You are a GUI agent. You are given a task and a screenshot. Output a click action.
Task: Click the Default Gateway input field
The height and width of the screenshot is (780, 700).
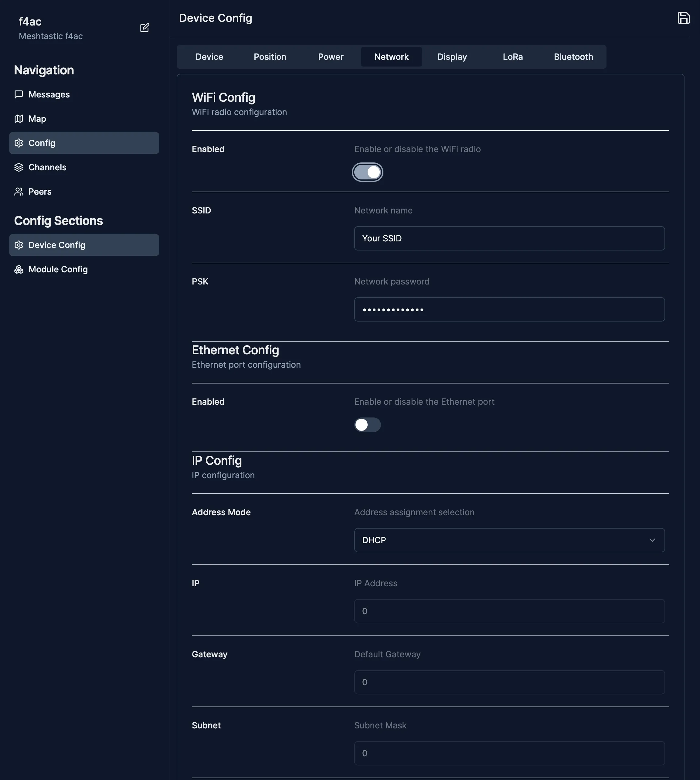tap(509, 682)
